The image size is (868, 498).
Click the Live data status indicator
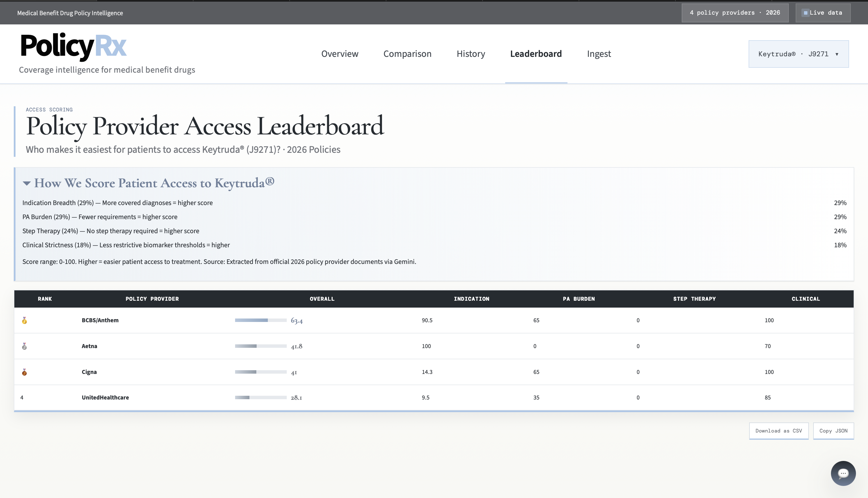coord(823,13)
